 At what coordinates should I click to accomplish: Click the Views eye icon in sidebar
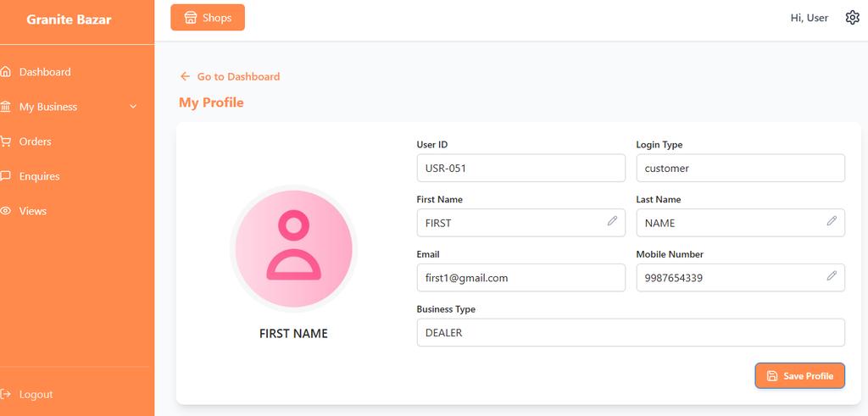point(6,211)
